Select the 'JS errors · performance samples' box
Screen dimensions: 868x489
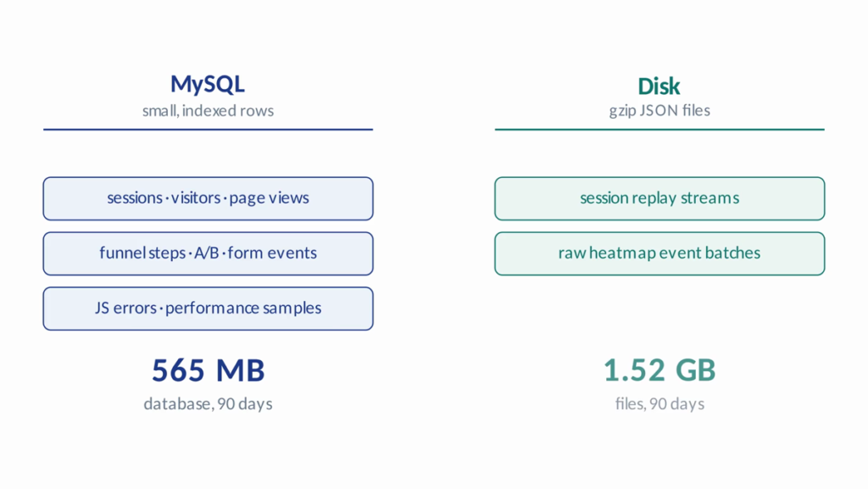pos(209,308)
